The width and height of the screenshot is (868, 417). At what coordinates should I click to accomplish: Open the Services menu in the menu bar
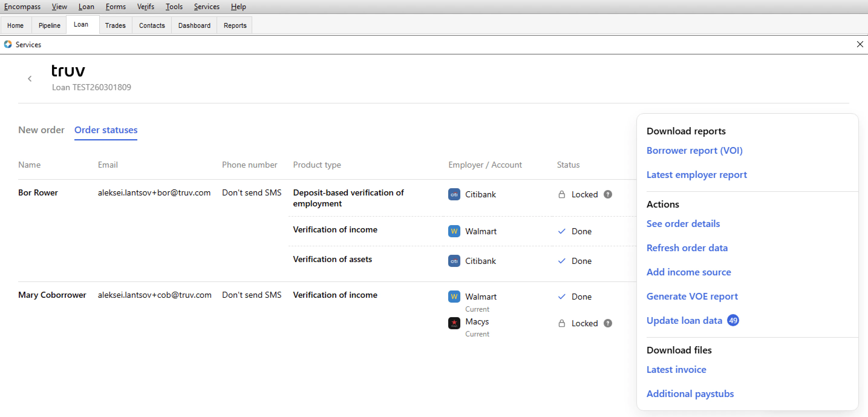pyautogui.click(x=207, y=6)
